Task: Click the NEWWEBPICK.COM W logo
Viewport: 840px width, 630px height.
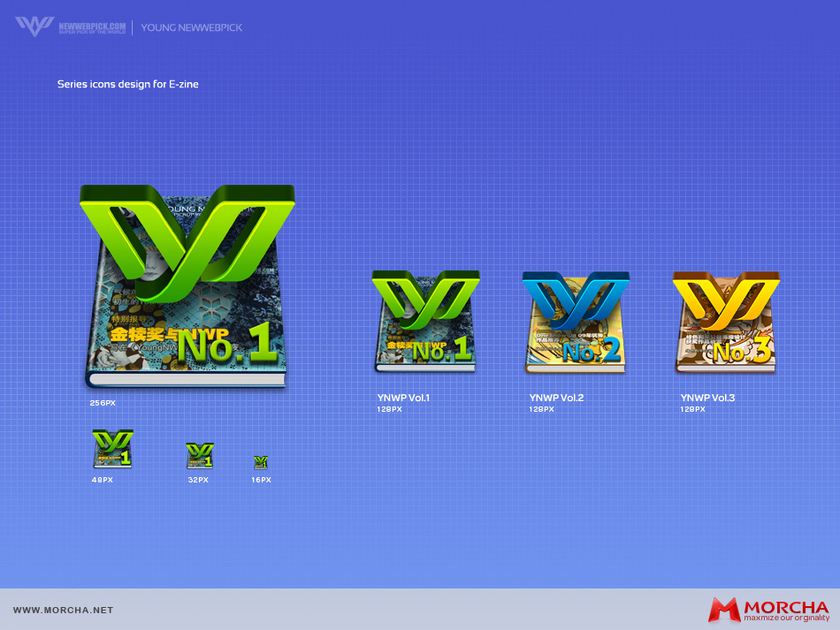Action: coord(34,27)
